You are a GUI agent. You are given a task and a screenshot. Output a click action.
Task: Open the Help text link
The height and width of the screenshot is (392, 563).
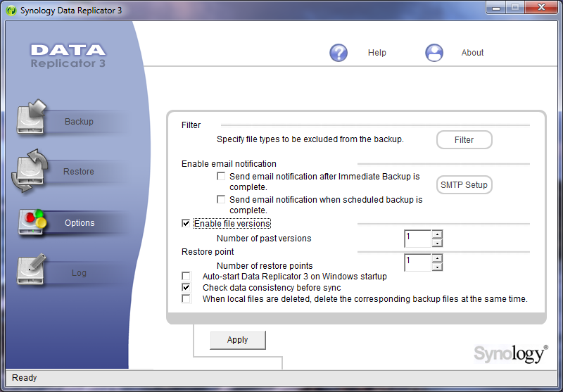377,52
